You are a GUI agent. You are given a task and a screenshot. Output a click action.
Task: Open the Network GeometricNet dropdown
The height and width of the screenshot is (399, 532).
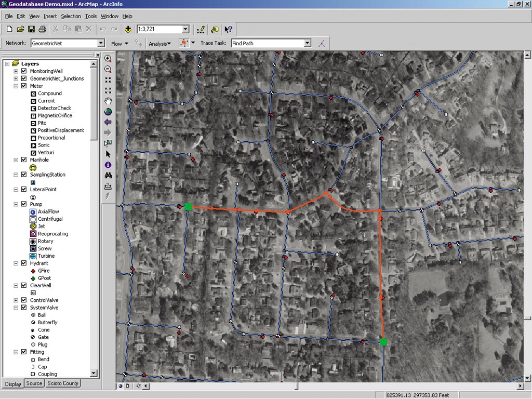[101, 43]
